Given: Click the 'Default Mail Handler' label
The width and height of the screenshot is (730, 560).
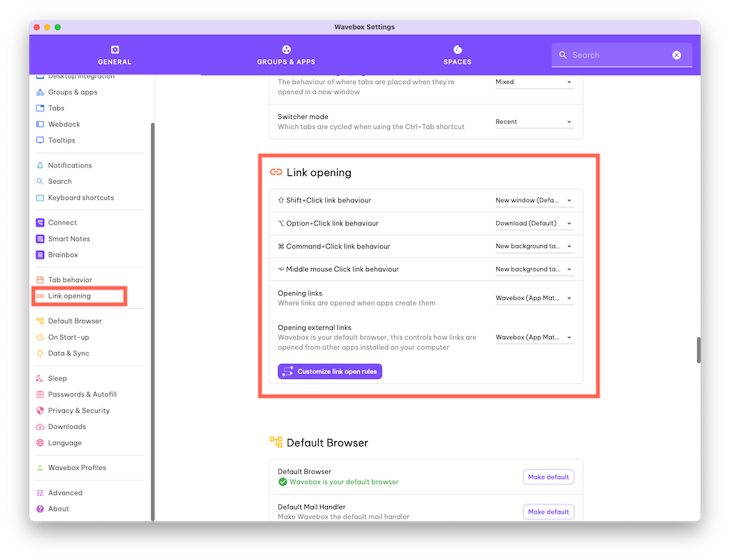Looking at the screenshot, I should tap(312, 507).
